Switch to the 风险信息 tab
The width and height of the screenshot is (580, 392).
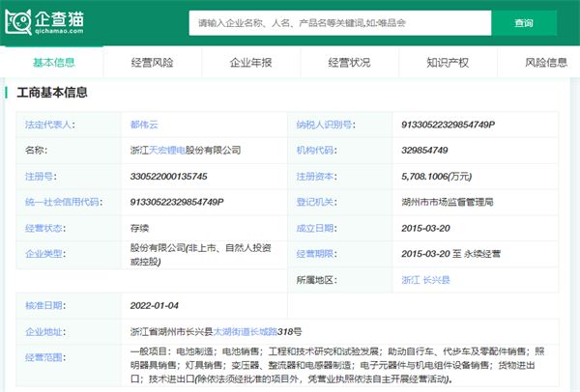pyautogui.click(x=546, y=63)
